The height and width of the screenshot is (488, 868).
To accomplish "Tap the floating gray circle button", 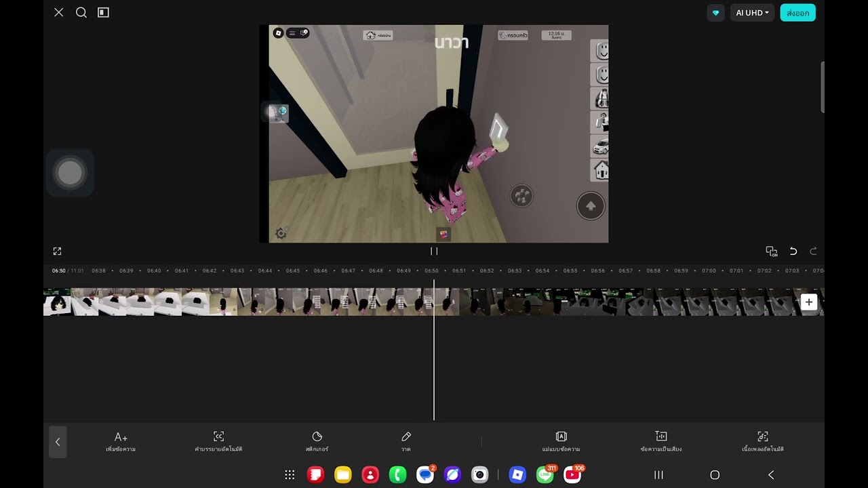I will [x=70, y=173].
